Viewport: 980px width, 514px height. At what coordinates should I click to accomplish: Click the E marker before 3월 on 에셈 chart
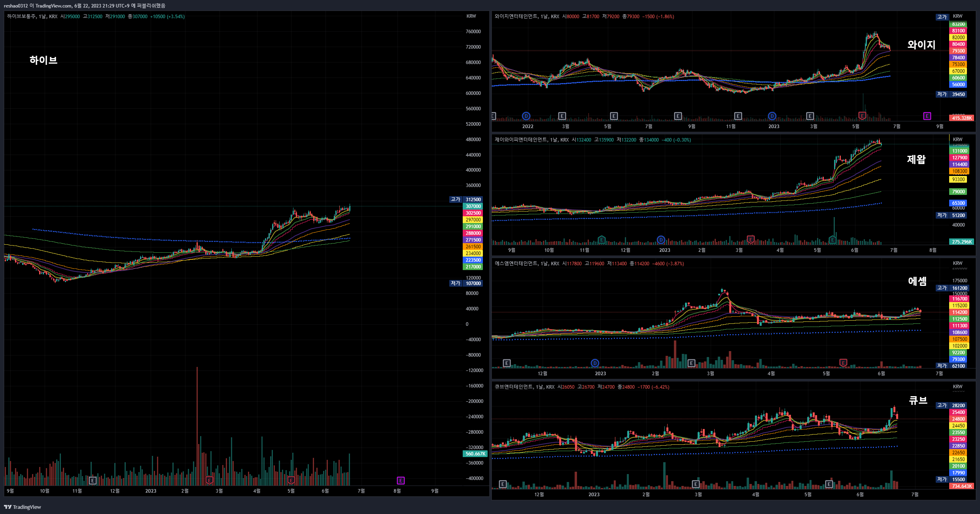click(691, 363)
